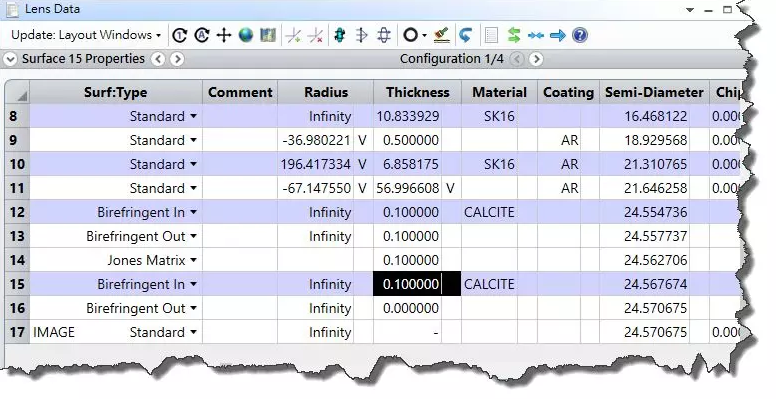Viewport: 776px width, 399px height.
Task: Click the Semi-Diameter column header
Action: point(654,92)
